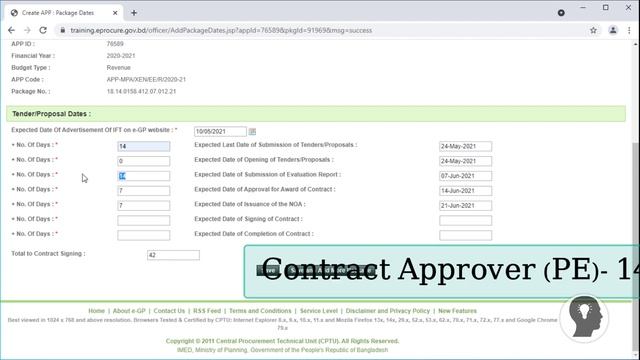The image size is (640, 360).
Task: Edit days field for Opening of Tenders
Action: [x=144, y=161]
